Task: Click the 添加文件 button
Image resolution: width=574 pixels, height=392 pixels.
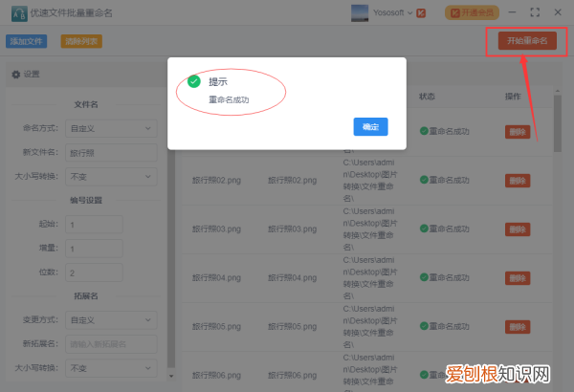Action: pyautogui.click(x=27, y=41)
